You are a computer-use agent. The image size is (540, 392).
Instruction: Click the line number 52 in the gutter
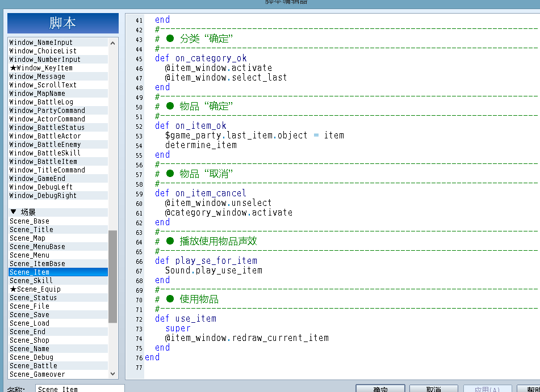[x=139, y=127]
